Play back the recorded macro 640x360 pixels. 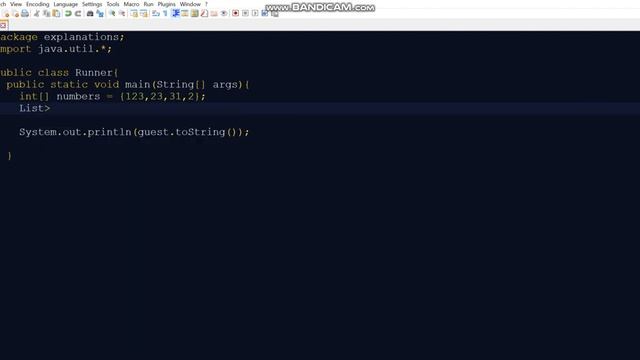pos(255,13)
